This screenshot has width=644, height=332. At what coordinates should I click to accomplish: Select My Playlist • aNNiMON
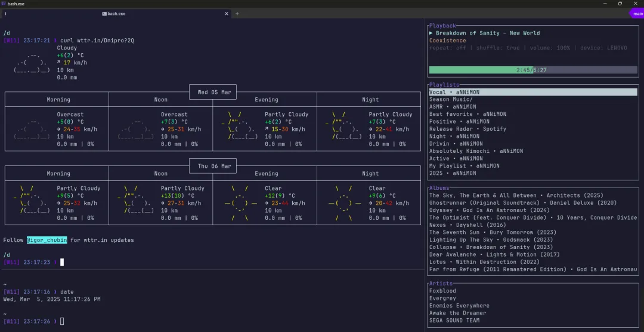click(464, 166)
